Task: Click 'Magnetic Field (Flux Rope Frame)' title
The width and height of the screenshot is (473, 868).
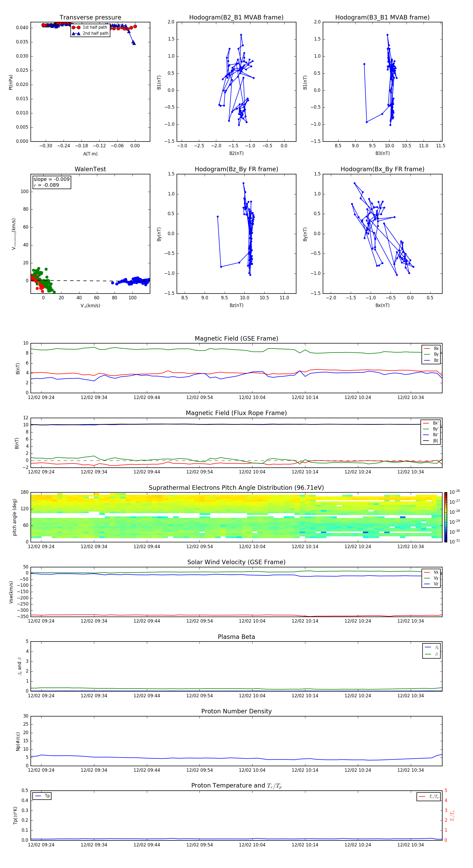Action: (x=236, y=413)
